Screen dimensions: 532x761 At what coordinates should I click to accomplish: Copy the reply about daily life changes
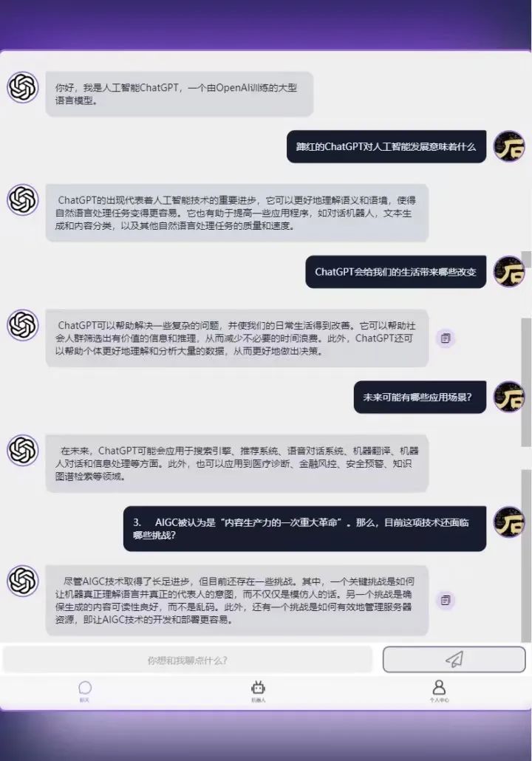[x=446, y=338]
